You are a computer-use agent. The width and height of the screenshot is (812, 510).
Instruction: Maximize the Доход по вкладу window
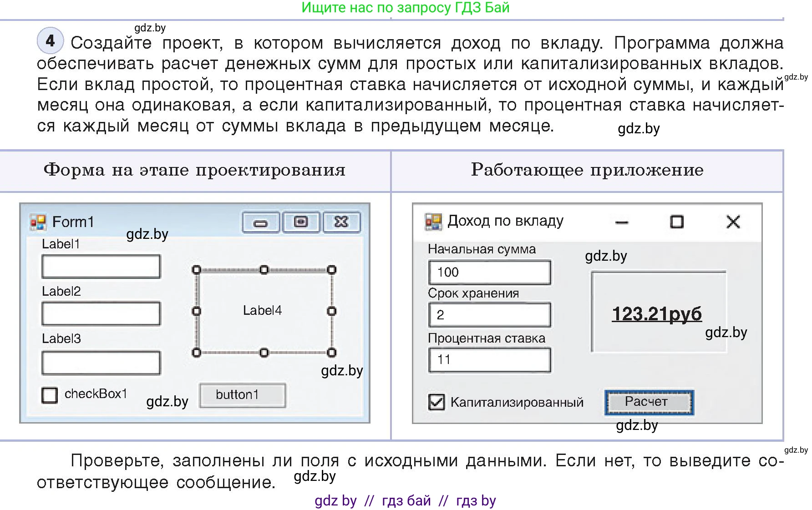tap(677, 222)
